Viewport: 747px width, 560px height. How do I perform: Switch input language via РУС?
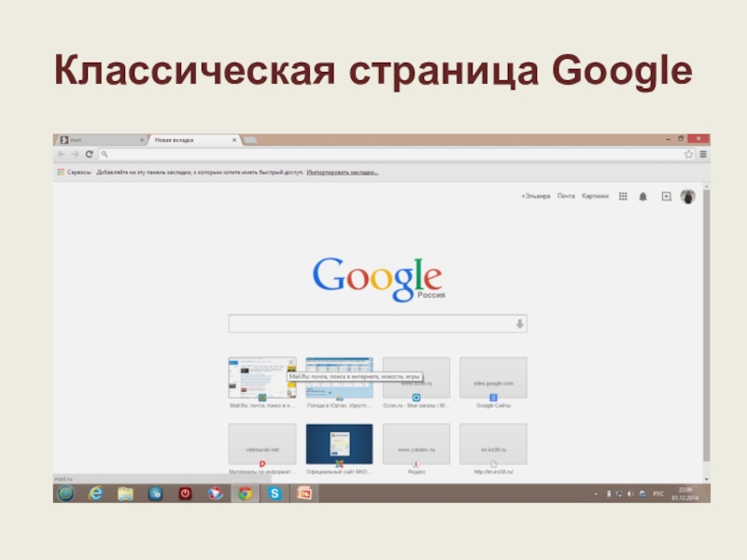(x=658, y=494)
